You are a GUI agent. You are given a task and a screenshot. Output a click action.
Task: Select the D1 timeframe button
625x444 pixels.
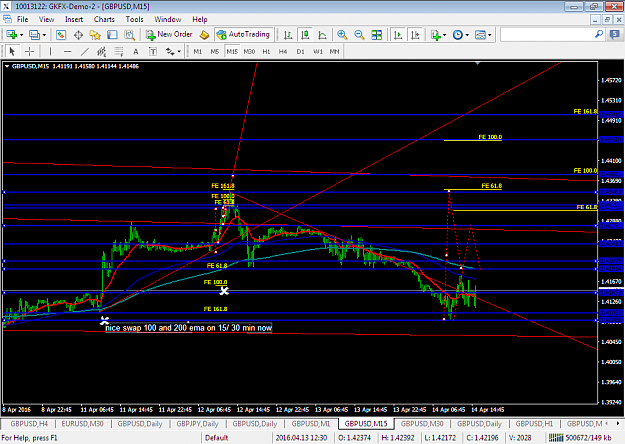[x=301, y=51]
